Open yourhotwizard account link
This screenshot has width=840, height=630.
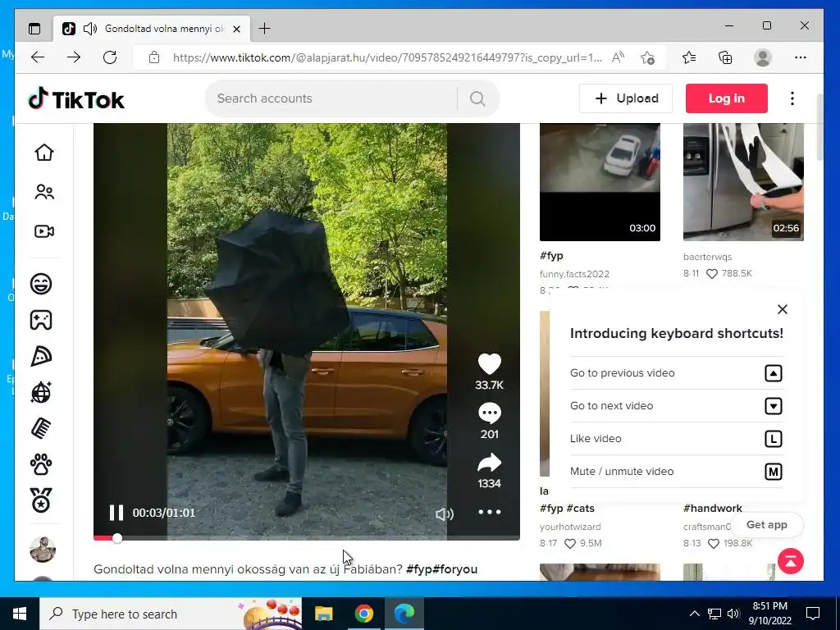570,527
